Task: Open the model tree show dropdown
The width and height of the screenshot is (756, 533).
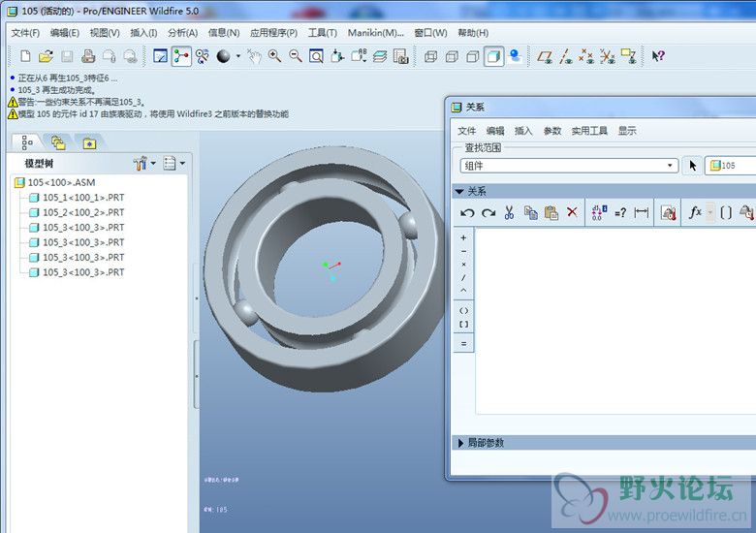Action: tap(144, 164)
